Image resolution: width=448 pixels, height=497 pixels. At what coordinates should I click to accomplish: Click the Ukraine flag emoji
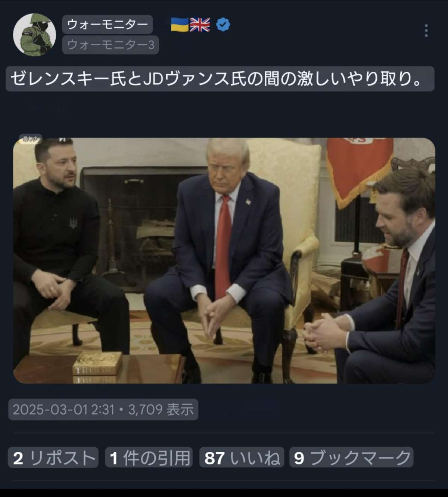click(x=180, y=25)
